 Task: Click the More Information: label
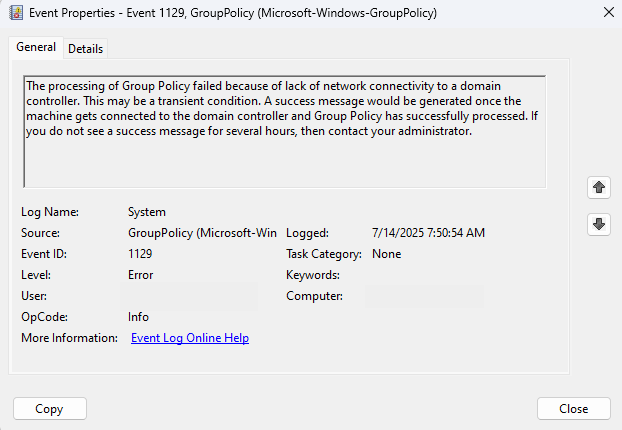(69, 338)
